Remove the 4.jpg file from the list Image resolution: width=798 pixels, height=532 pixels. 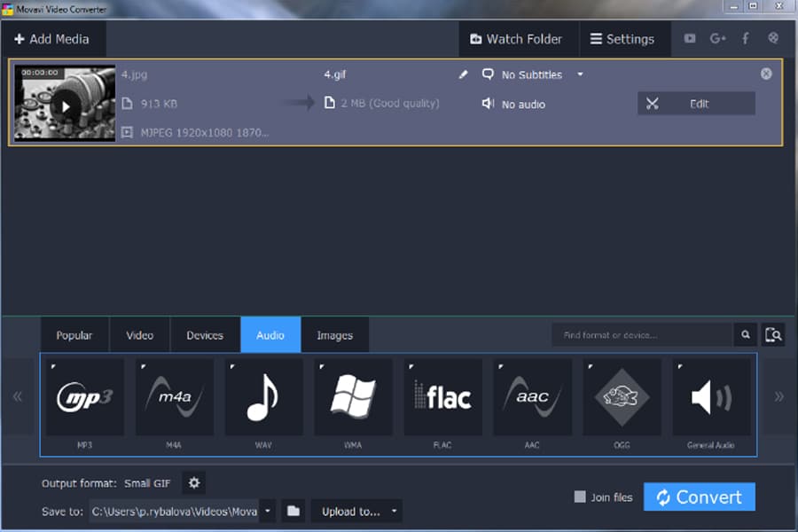(766, 74)
